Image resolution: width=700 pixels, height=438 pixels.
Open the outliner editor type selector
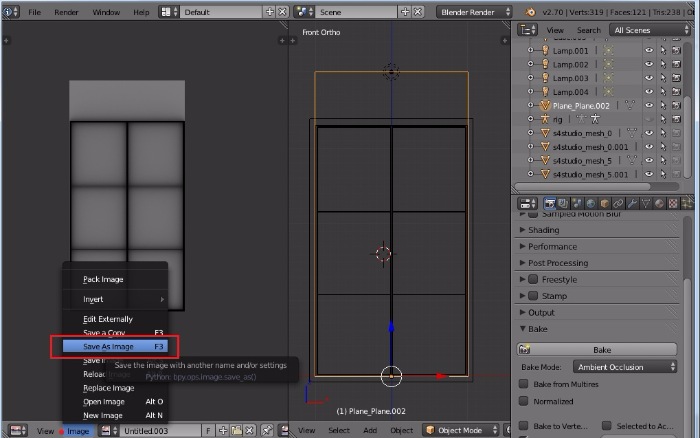527,30
